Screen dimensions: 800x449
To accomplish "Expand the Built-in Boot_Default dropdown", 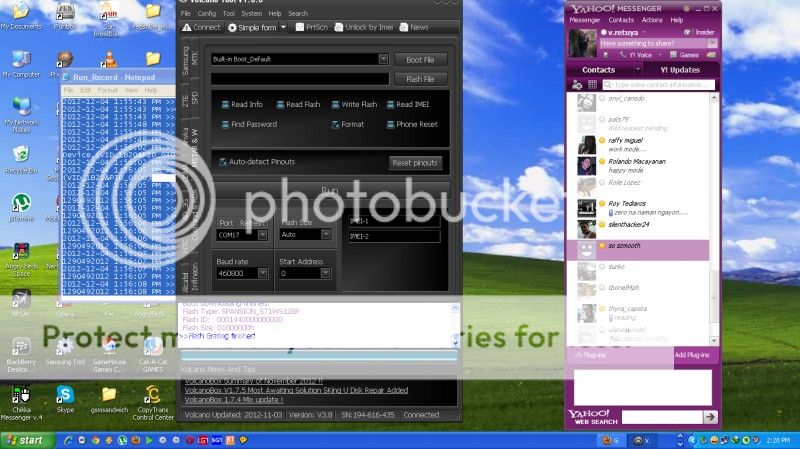I will 383,59.
